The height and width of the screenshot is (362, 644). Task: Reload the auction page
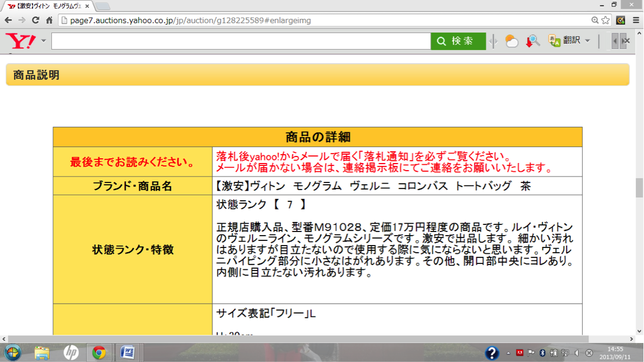(36, 20)
